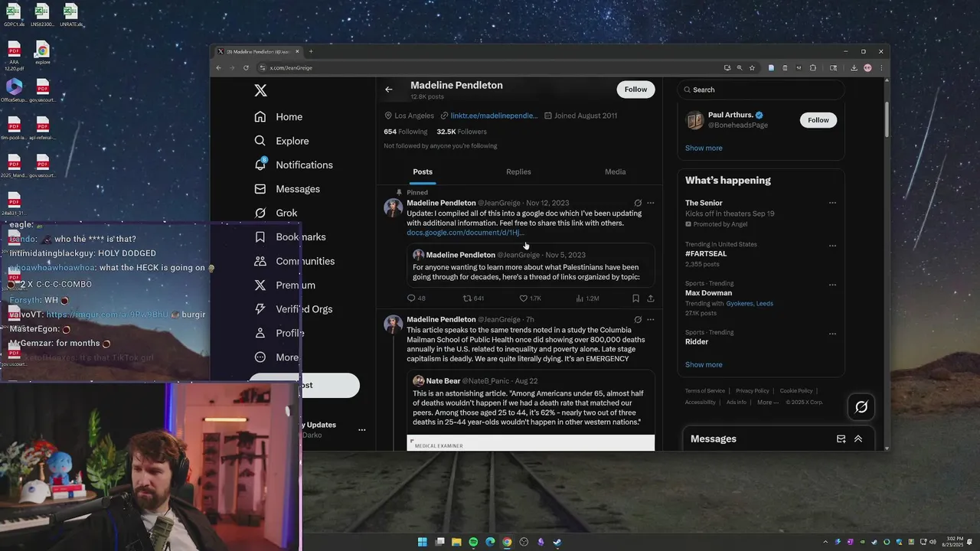
Task: Click browser back arrow
Action: coord(218,67)
